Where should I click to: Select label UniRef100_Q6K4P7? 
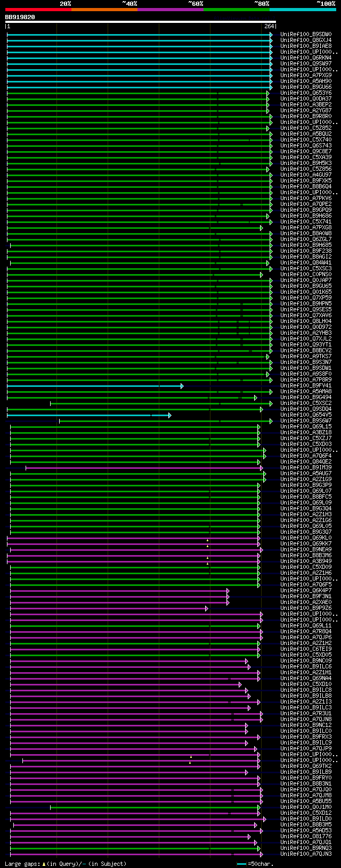point(306,590)
